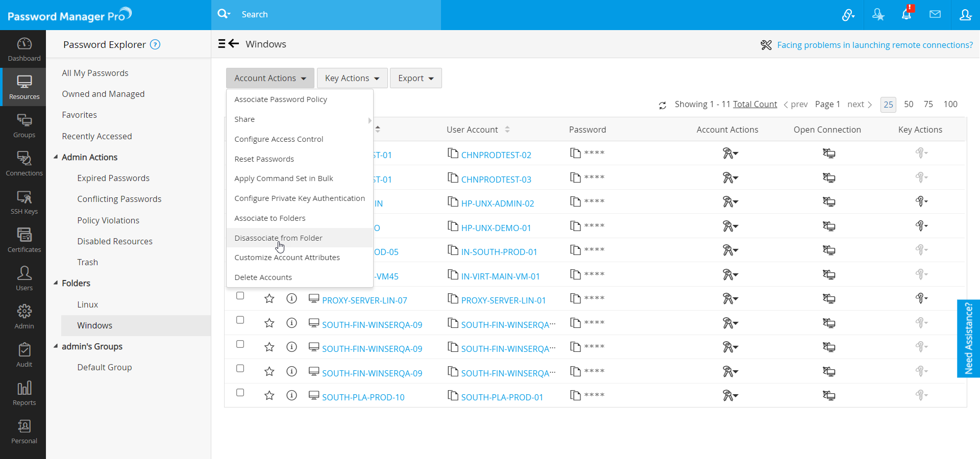Copy password for HP-UNX-DEMO-01 account

(575, 226)
